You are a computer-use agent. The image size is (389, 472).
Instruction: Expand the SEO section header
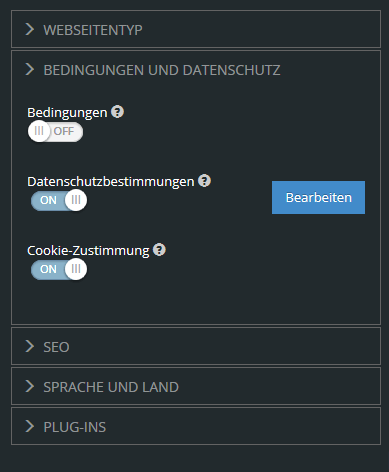196,346
